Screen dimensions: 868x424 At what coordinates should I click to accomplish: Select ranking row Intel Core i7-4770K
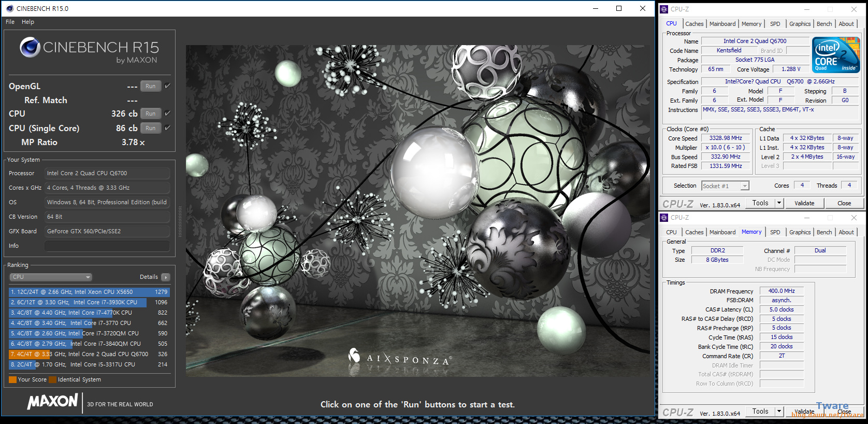click(x=89, y=313)
